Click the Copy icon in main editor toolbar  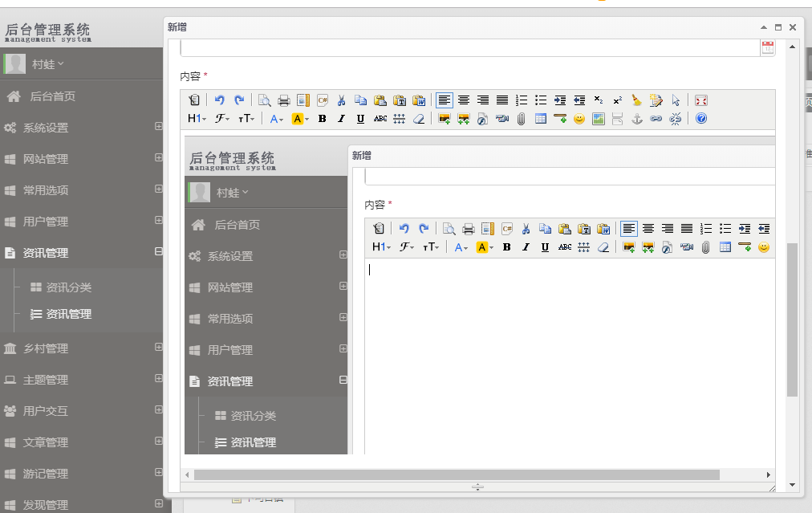tap(361, 100)
